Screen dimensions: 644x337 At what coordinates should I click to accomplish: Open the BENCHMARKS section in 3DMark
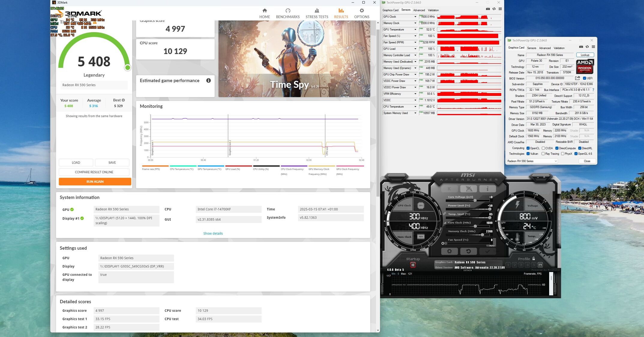[x=288, y=13]
